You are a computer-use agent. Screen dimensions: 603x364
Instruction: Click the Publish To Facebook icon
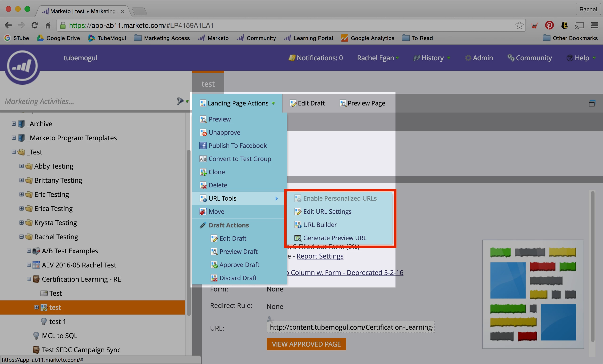[203, 146]
